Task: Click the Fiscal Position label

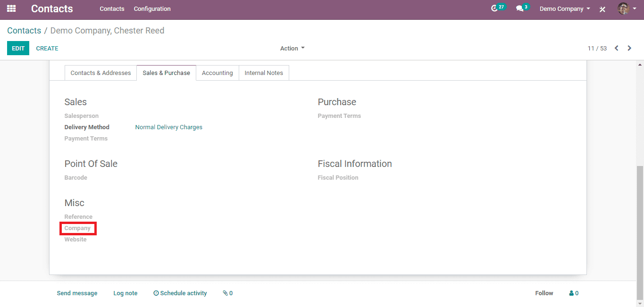Action: click(x=338, y=178)
